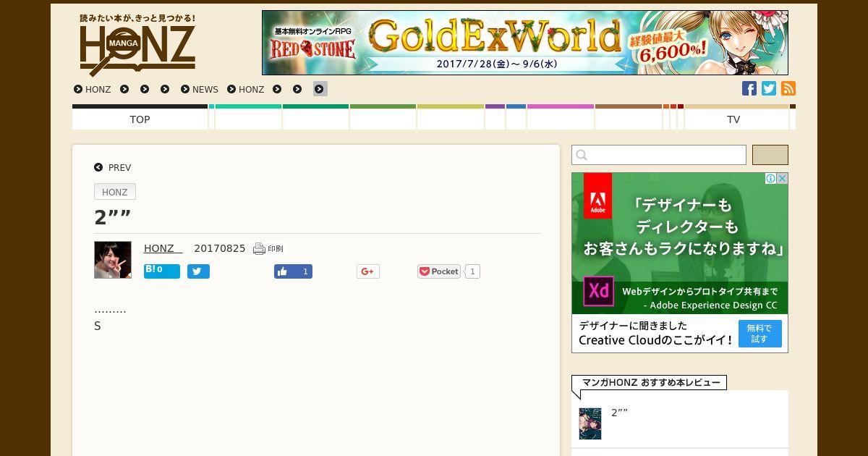This screenshot has height=456, width=868.
Task: Click the Pocket save count bubble
Action: point(472,271)
